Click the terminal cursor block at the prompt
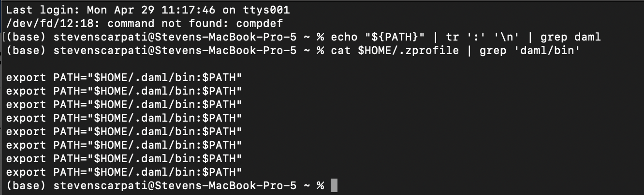The height and width of the screenshot is (195, 644). 334,185
